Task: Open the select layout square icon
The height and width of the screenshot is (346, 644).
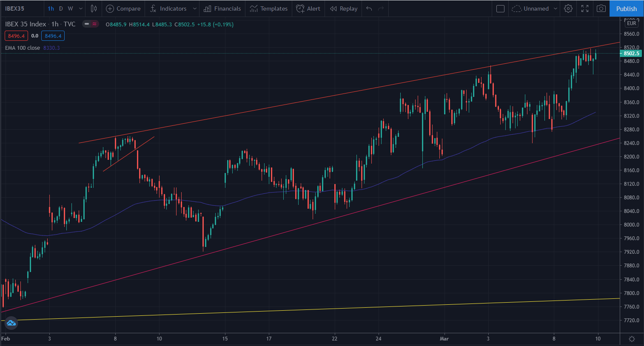Action: pyautogui.click(x=501, y=9)
